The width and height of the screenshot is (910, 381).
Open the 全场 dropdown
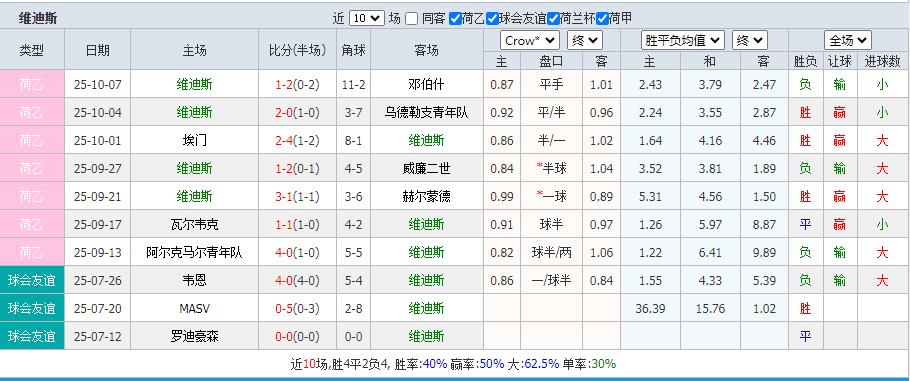(x=848, y=41)
